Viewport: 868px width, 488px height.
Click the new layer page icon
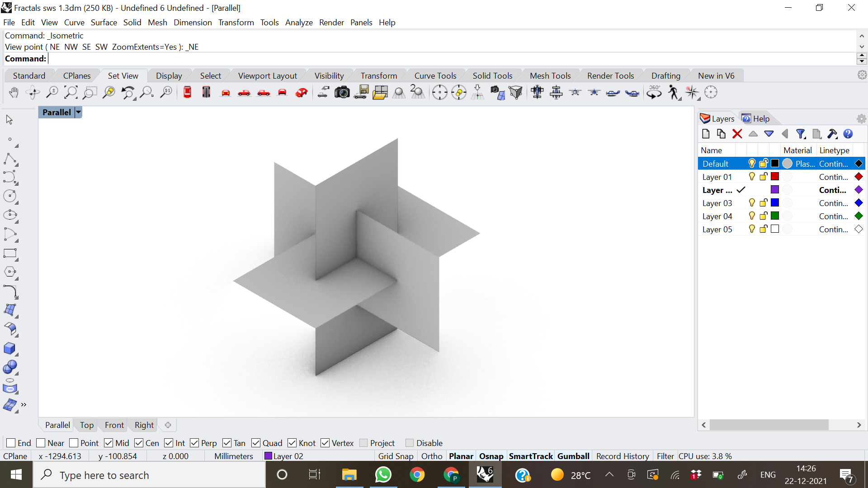click(x=706, y=134)
